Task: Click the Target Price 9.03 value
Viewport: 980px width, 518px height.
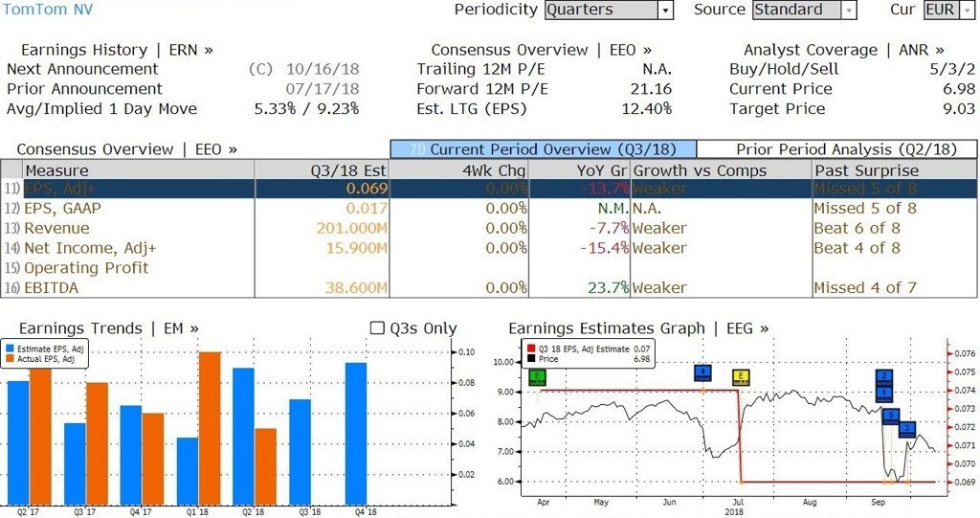Action: point(959,109)
